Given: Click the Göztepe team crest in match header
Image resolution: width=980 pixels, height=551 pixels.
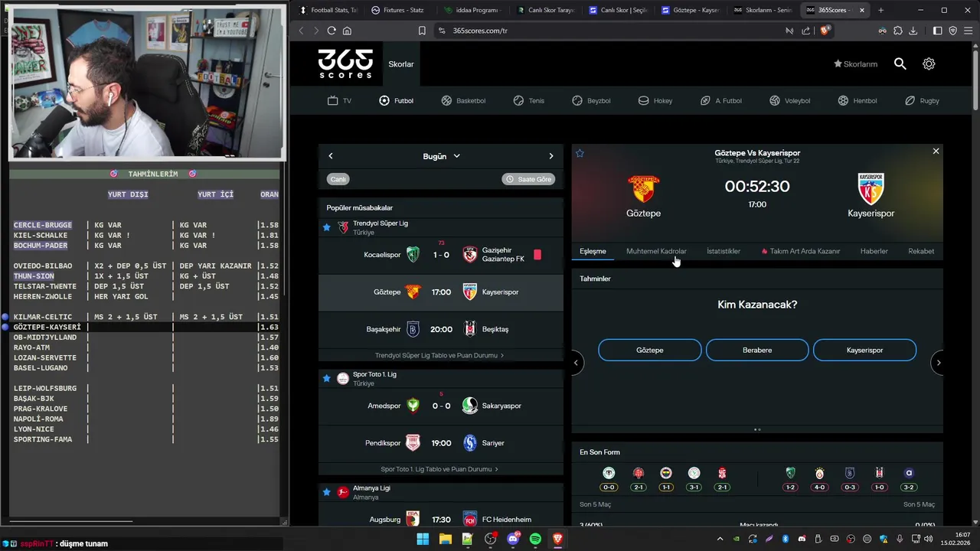Looking at the screenshot, I should pos(643,188).
